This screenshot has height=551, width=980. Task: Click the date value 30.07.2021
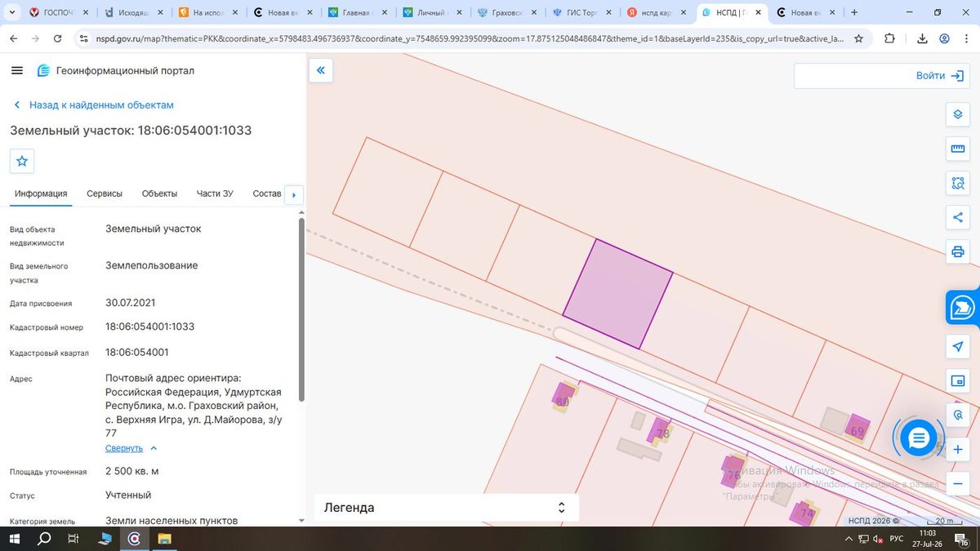(x=131, y=303)
